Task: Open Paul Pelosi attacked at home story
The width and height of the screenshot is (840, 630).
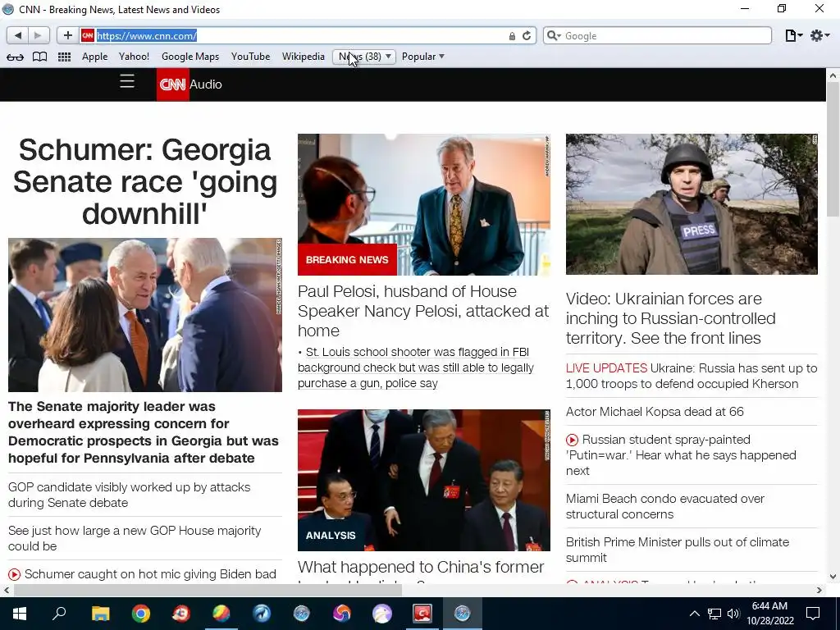Action: [423, 311]
